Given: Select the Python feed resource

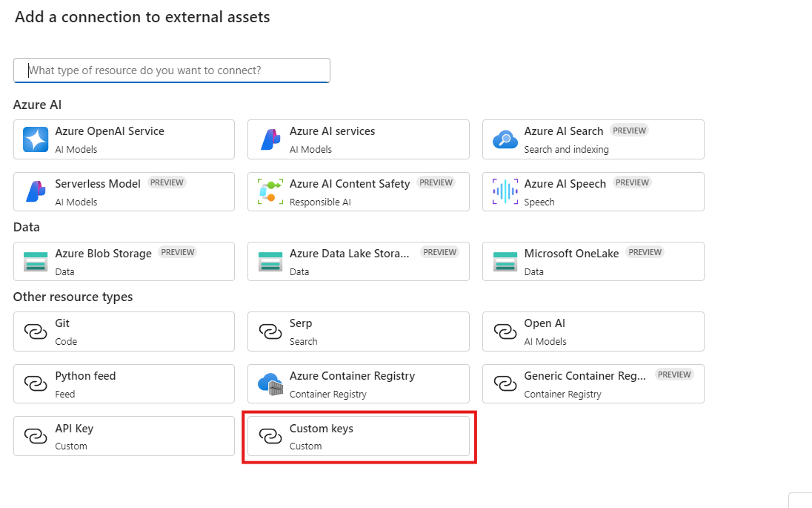Looking at the screenshot, I should pyautogui.click(x=124, y=383).
